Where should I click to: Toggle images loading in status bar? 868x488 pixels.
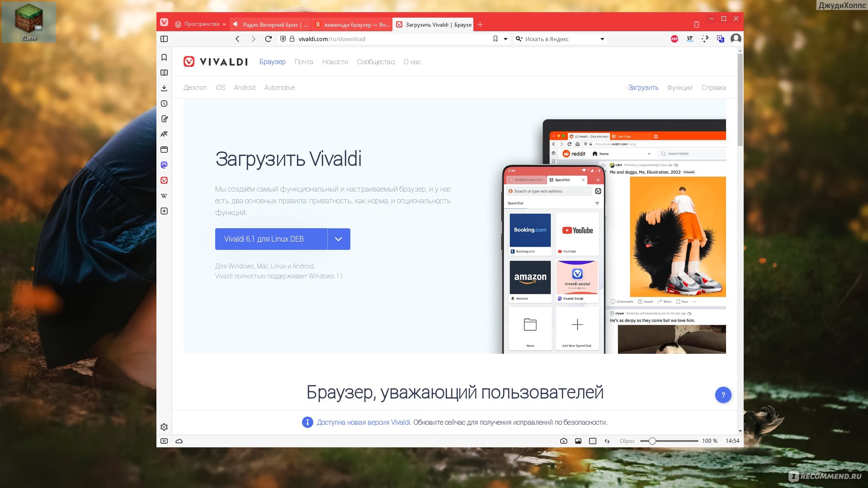(578, 441)
